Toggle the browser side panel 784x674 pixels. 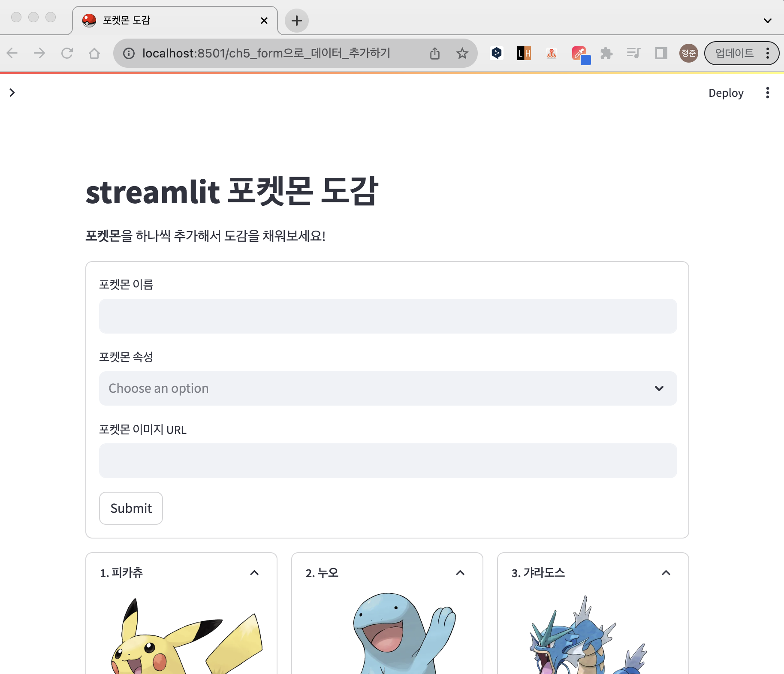click(x=661, y=53)
